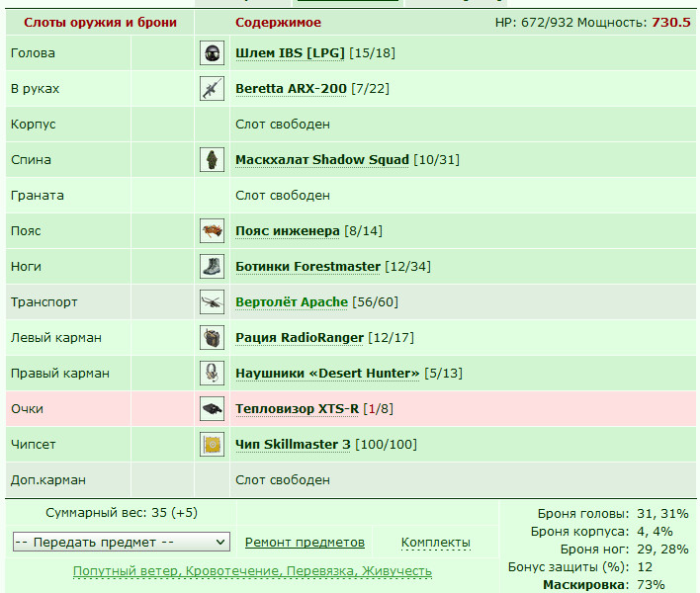The width and height of the screenshot is (700, 593).
Task: Click the helmet icon in Голова row
Action: point(212,53)
